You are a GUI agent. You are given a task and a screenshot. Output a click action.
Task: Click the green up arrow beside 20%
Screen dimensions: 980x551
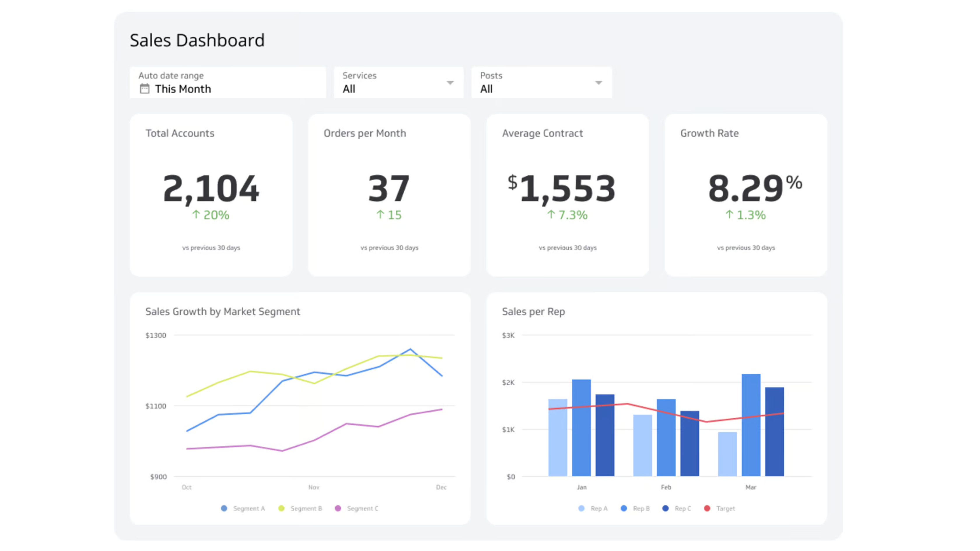(196, 215)
